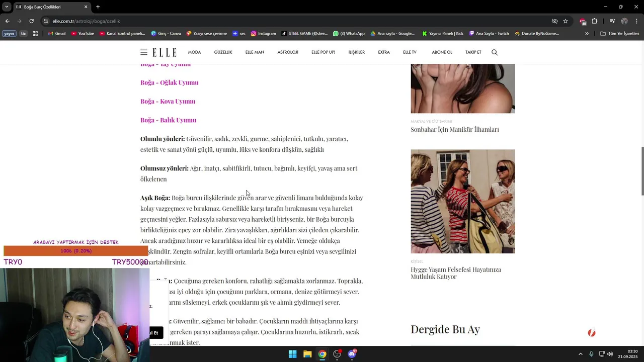
Task: Open Chrome three-dot menu
Action: pyautogui.click(x=636, y=21)
